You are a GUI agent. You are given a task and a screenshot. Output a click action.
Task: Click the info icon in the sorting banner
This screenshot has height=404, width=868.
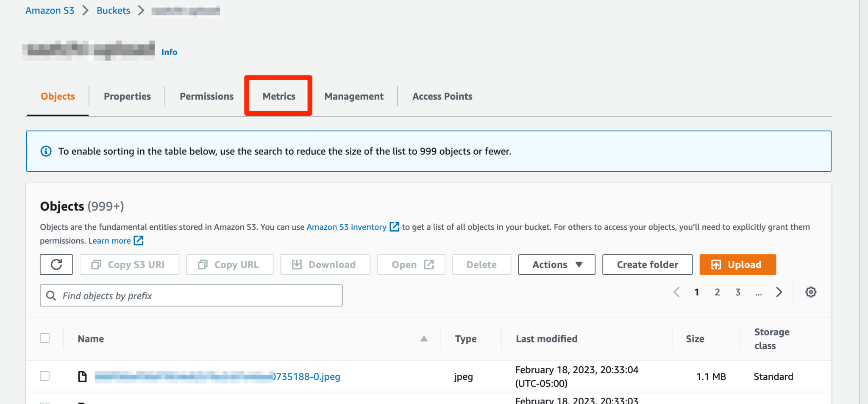[x=46, y=151]
